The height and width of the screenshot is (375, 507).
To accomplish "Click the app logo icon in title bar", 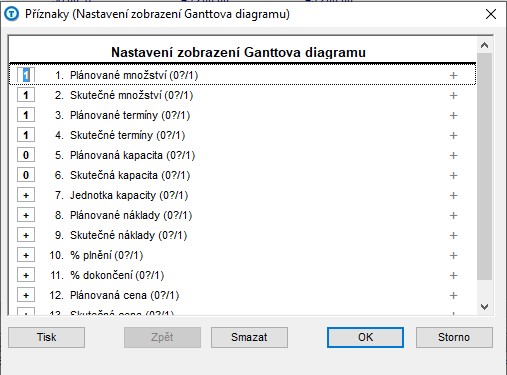I will [x=12, y=14].
